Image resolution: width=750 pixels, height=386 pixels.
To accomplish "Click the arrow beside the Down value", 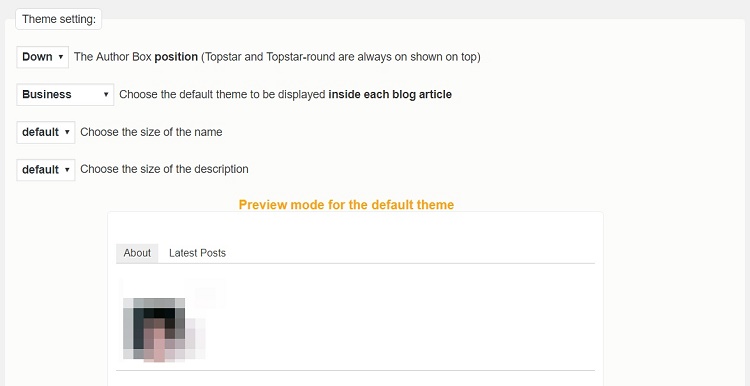I will click(x=61, y=57).
